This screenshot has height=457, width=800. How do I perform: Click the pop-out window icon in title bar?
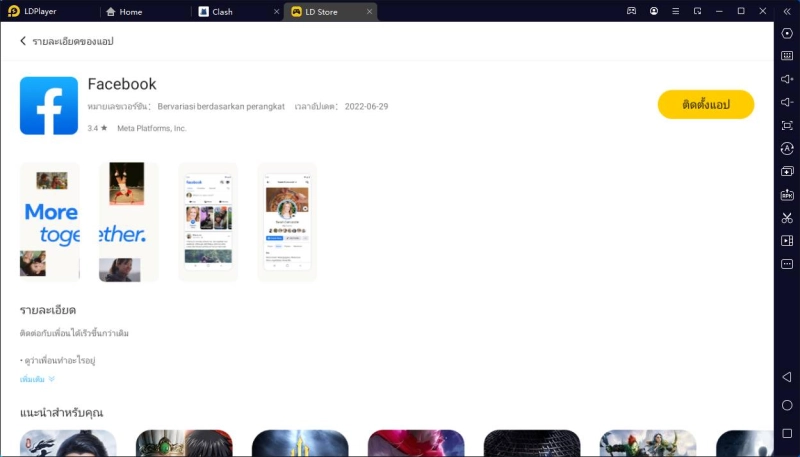[x=697, y=11]
